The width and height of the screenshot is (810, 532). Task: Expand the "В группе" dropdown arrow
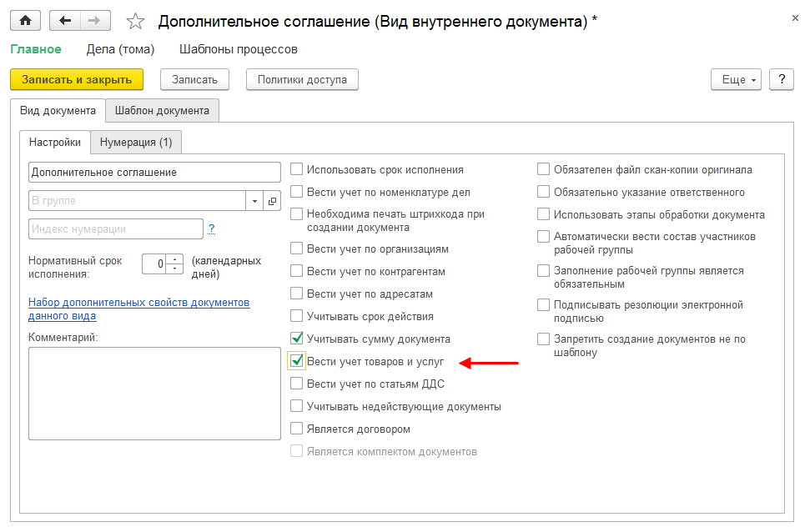[254, 201]
